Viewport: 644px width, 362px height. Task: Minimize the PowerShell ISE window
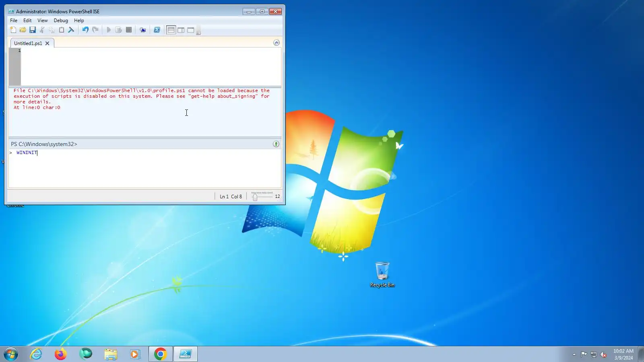[249, 12]
